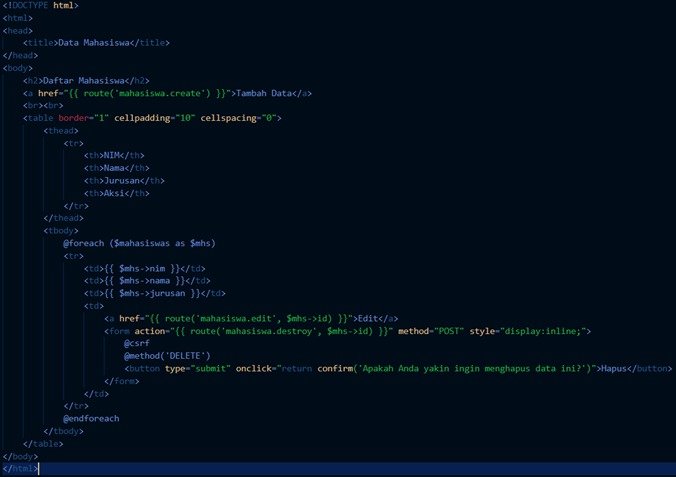Click the Jurusan table header line
The height and width of the screenshot is (477, 676).
[124, 181]
